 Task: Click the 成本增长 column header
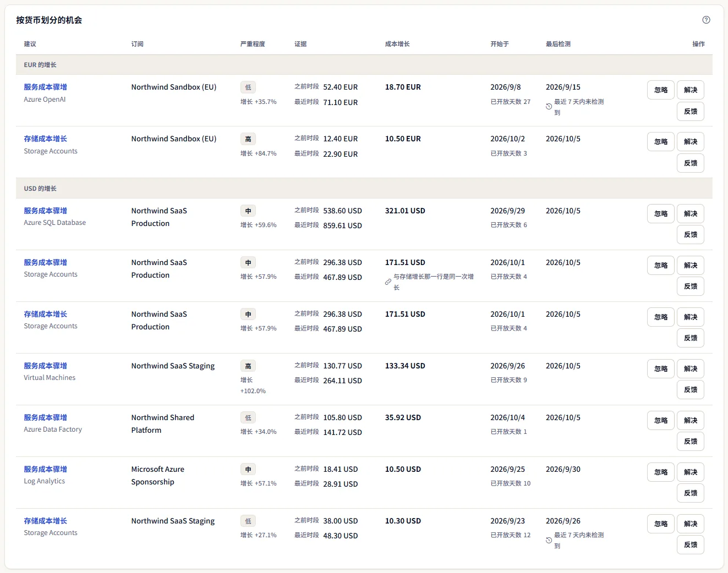click(397, 44)
